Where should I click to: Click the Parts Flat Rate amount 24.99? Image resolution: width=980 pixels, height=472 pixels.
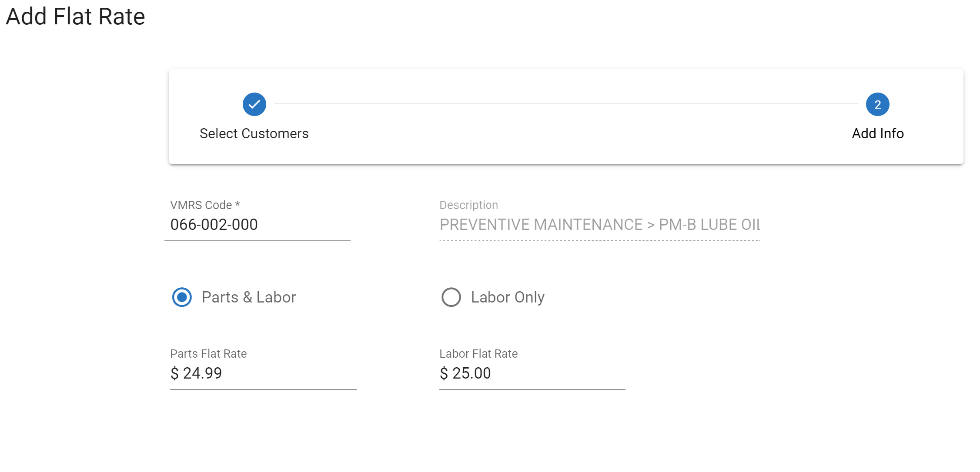[x=203, y=373]
